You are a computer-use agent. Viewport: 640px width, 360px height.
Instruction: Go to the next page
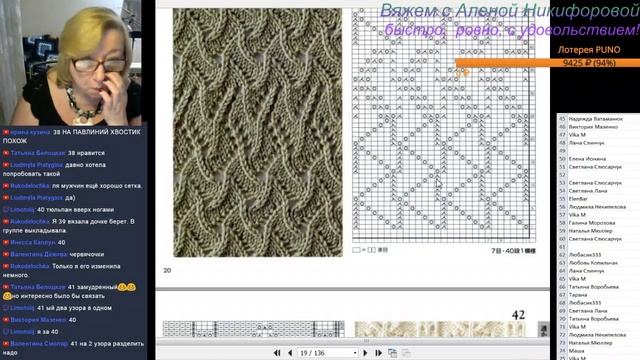[x=365, y=353]
